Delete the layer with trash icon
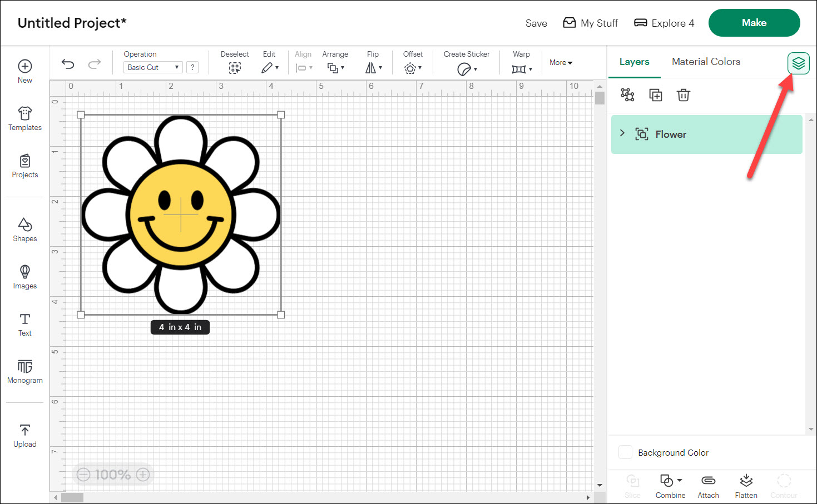Image resolution: width=817 pixels, height=504 pixels. [x=683, y=95]
